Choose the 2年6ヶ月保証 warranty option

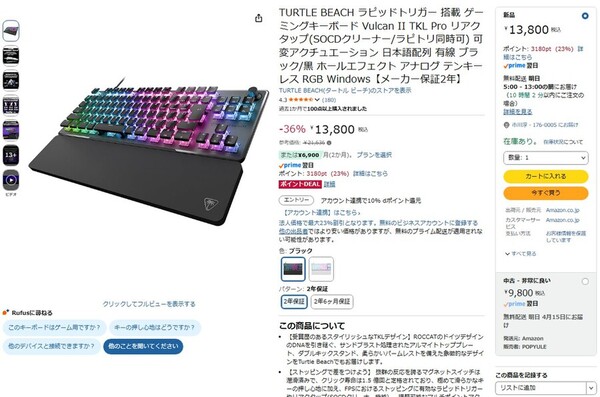tap(332, 301)
